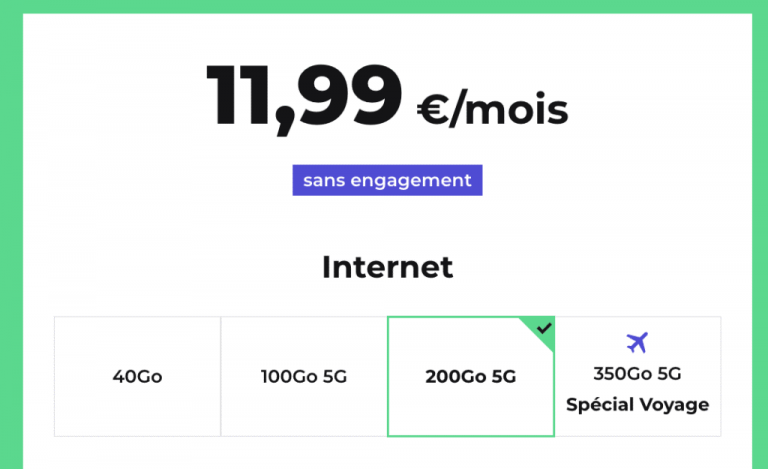Click the divider between the 40Go and 100Go tiles
Viewport: 768px width, 469px height.
(x=221, y=376)
